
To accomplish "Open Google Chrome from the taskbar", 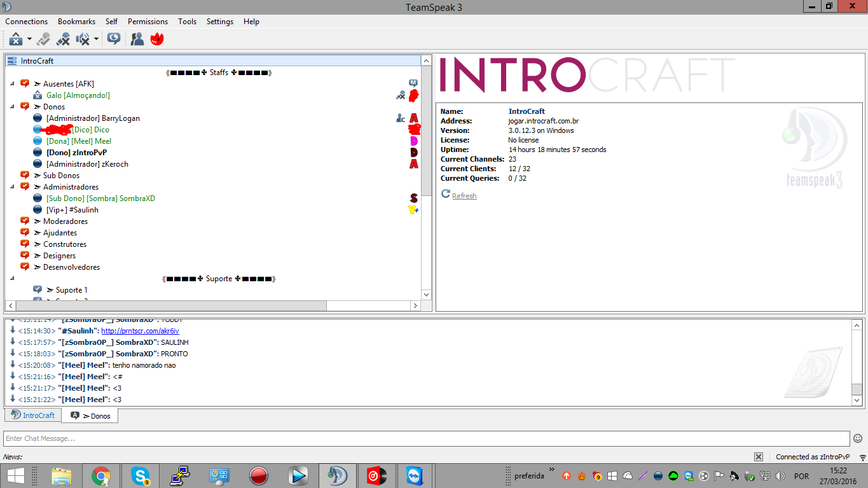I will (x=101, y=476).
